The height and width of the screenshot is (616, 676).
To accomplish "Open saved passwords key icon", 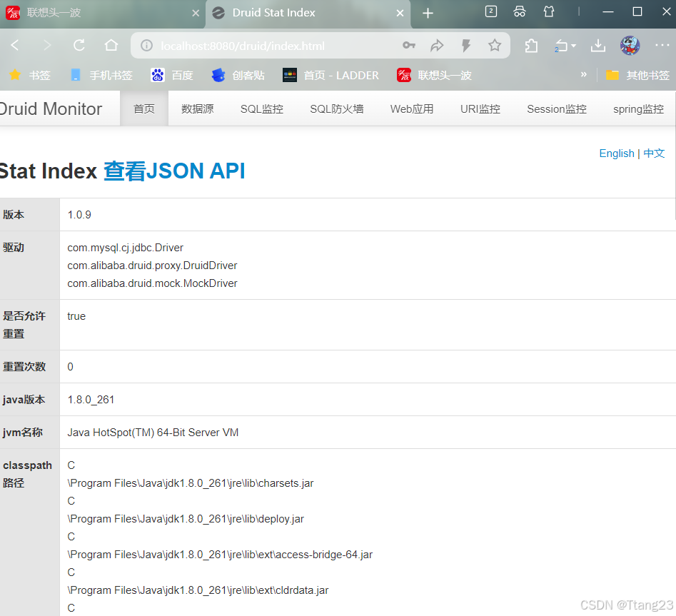I will [409, 45].
